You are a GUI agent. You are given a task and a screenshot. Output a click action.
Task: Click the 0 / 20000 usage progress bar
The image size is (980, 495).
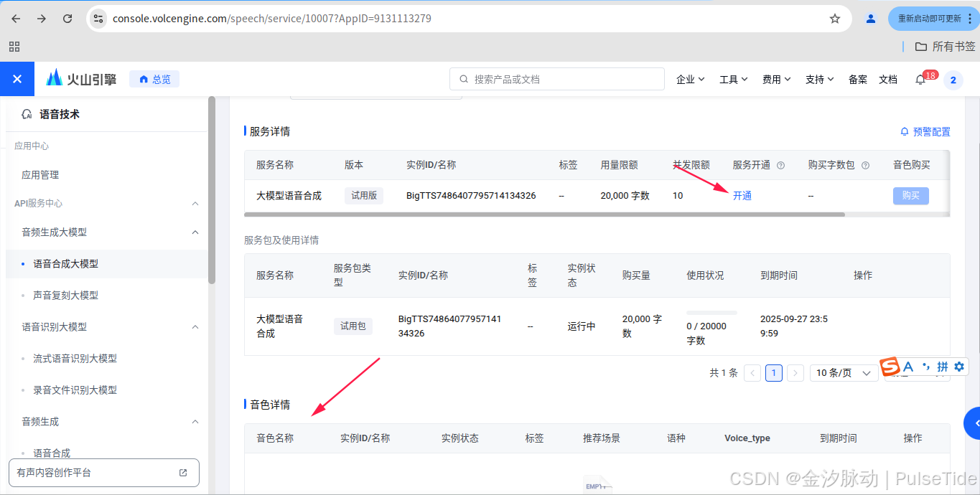tap(711, 313)
